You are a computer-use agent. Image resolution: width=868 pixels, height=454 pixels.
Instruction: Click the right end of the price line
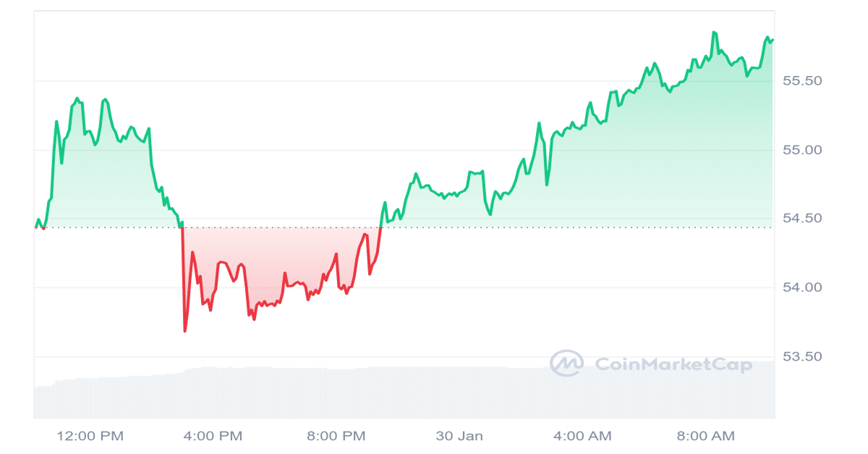pos(773,40)
